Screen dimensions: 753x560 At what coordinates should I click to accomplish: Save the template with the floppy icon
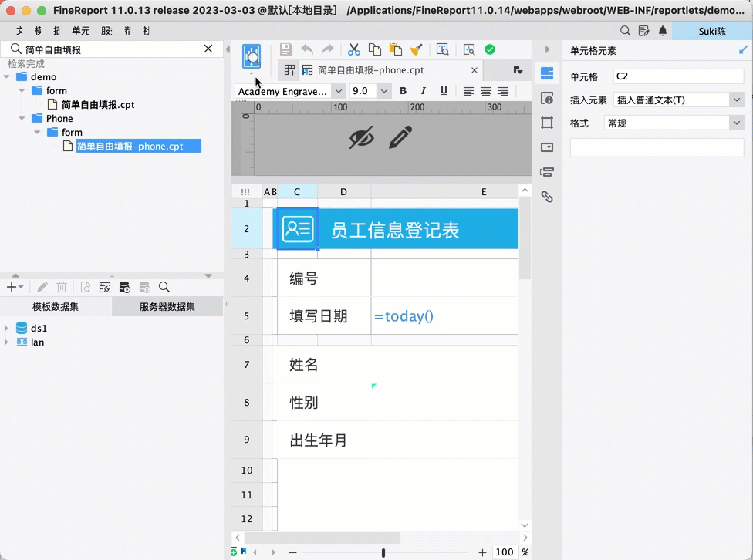tap(286, 49)
